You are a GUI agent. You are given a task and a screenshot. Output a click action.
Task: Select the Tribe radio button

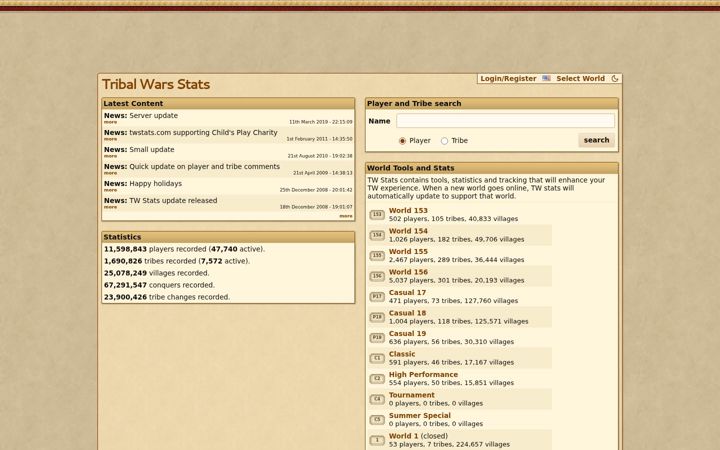tap(444, 141)
